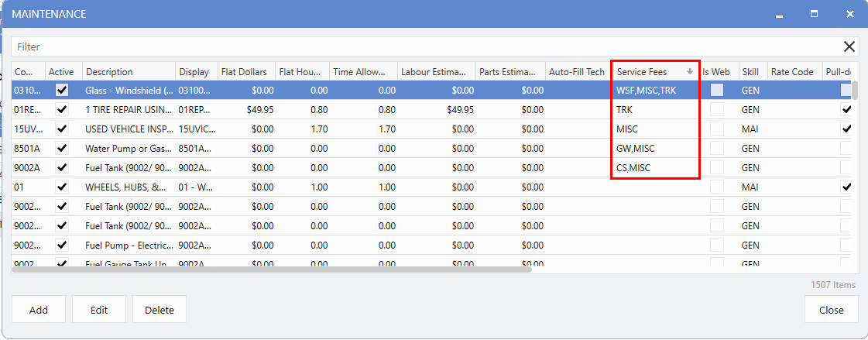Viewport: 868px width, 340px height.
Task: Click the horizontal scrollbar under the grid
Action: click(x=271, y=269)
